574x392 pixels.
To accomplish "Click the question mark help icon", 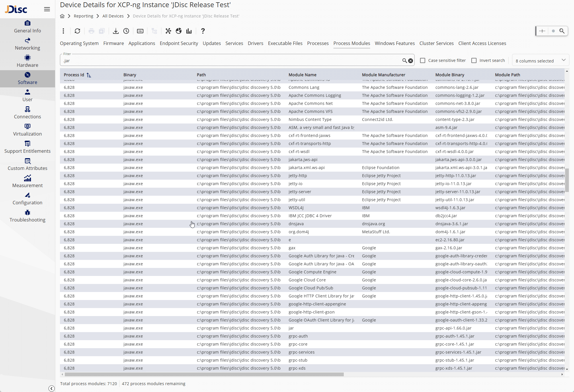I will (x=203, y=31).
